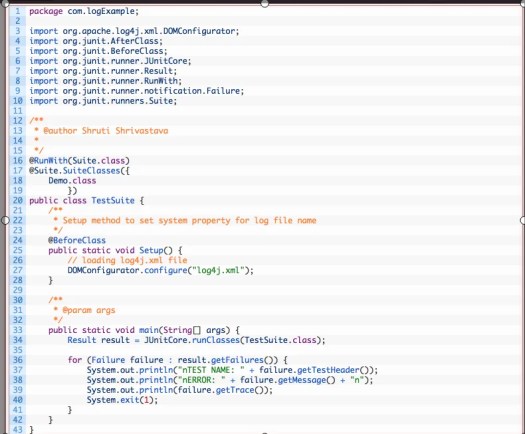This screenshot has width=525, height=434.
Task: Click the right-edge middle selection handle
Action: 523,220
